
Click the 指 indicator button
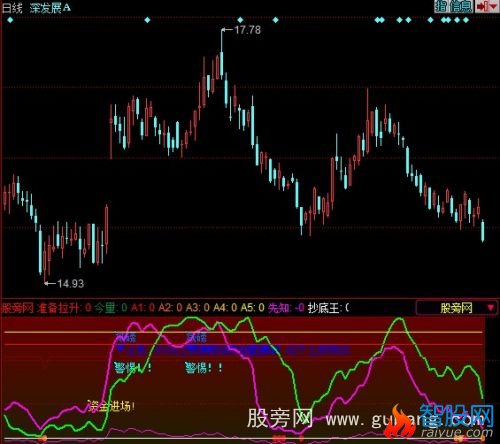[x=441, y=6]
